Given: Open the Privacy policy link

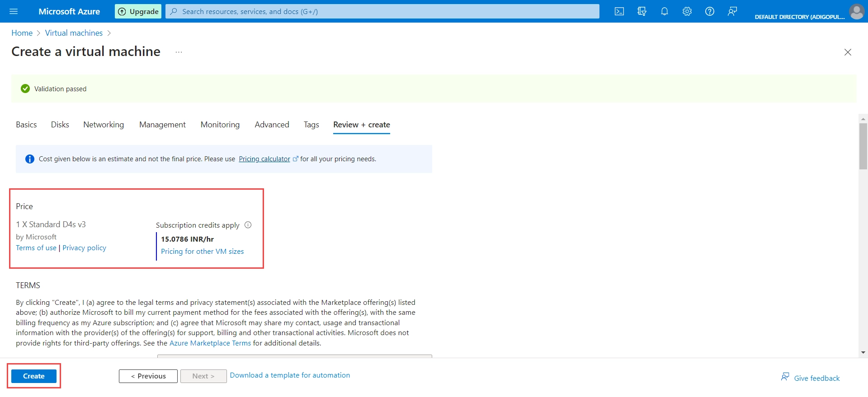Looking at the screenshot, I should click(x=85, y=248).
